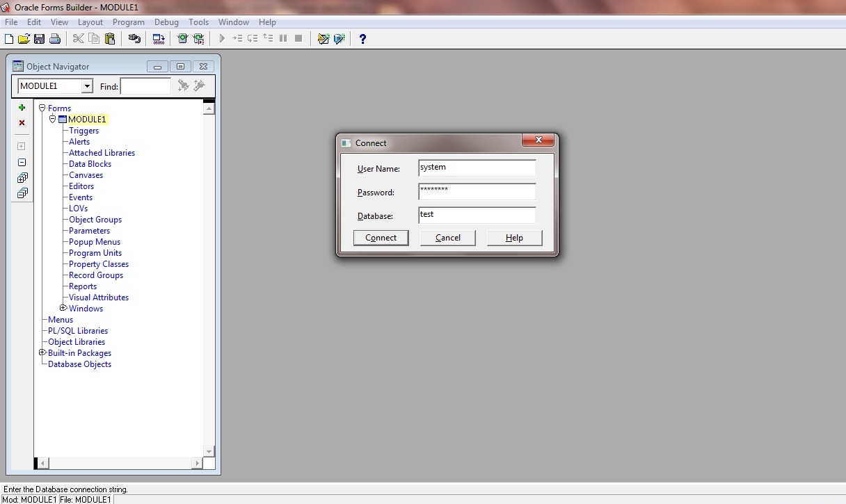The image size is (846, 504).
Task: Click the Step Into debug icon
Action: point(237,39)
